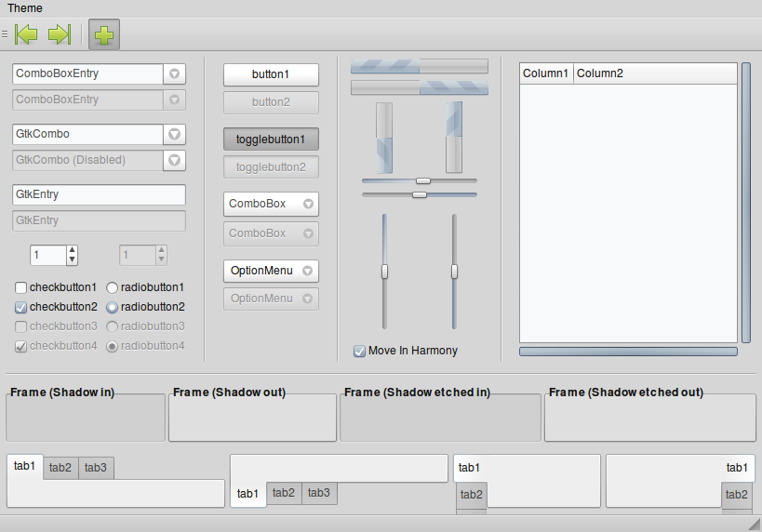The image size is (762, 532).
Task: Open the enabled ComboBox dropdown
Action: (271, 204)
